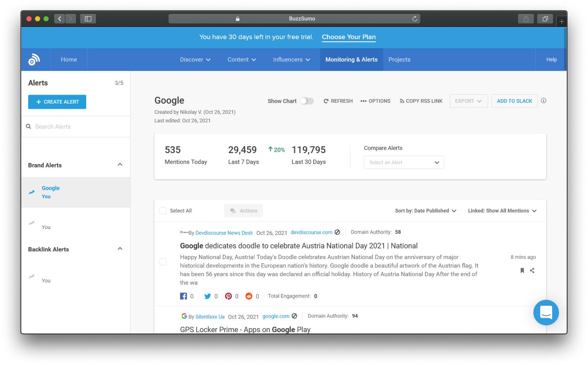Collapse the Backlink Alerts section
The width and height of the screenshot is (588, 365).
click(x=120, y=249)
